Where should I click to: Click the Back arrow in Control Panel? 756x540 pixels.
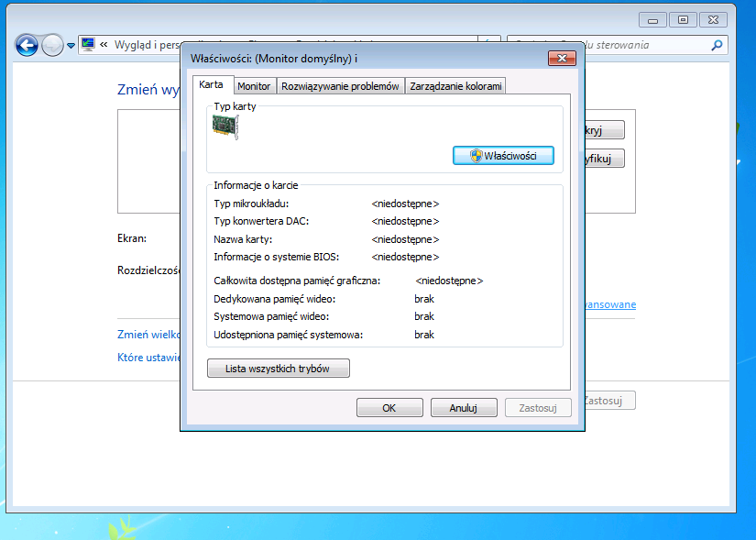27,44
